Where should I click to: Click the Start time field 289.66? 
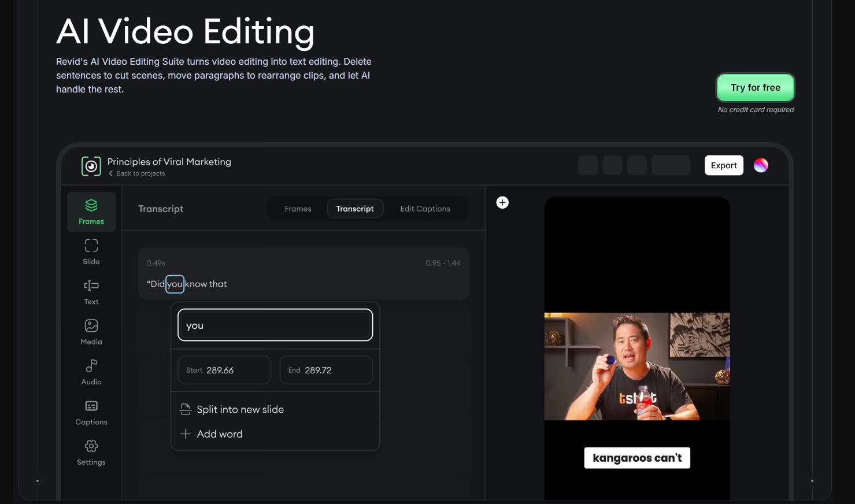[x=224, y=370]
